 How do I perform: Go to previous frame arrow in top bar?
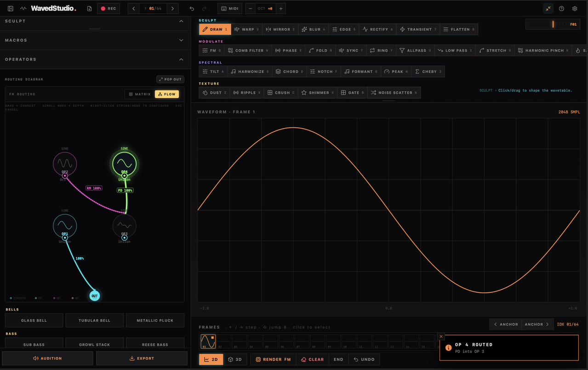[134, 8]
